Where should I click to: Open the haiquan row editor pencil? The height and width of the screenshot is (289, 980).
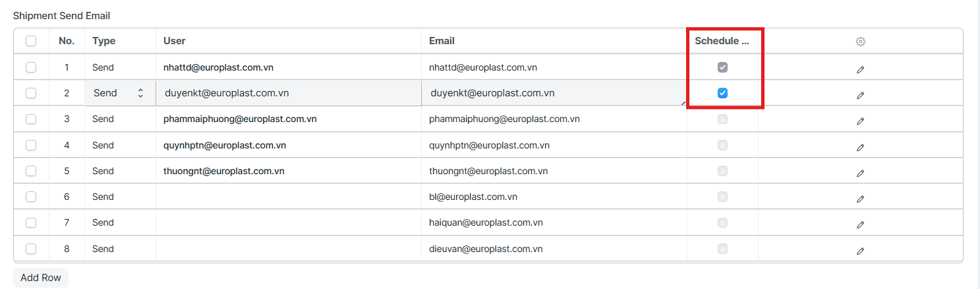click(x=860, y=224)
